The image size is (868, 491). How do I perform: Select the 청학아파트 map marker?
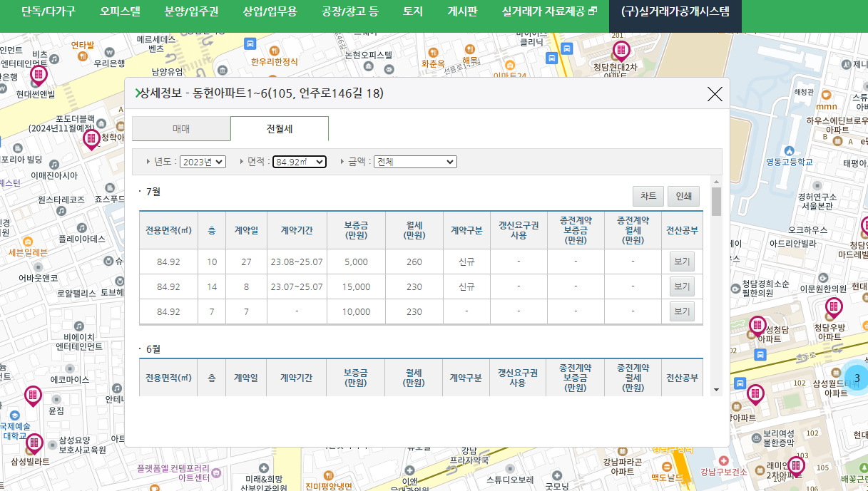coord(91,140)
